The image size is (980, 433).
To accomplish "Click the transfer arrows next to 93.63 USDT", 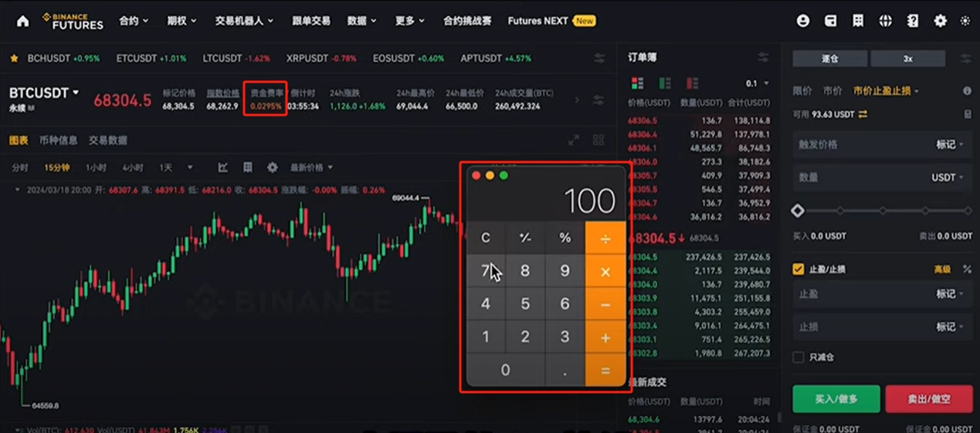I will click(863, 114).
